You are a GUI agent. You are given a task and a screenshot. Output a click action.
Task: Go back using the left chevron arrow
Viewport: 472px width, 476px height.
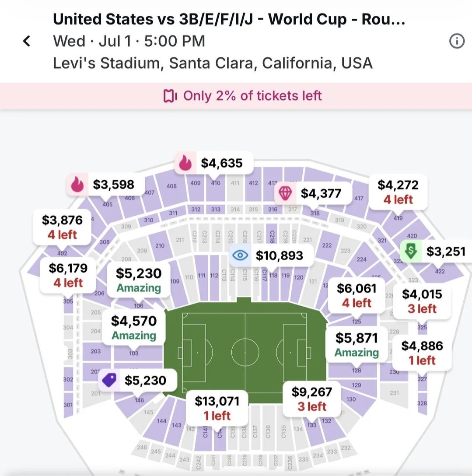[27, 41]
